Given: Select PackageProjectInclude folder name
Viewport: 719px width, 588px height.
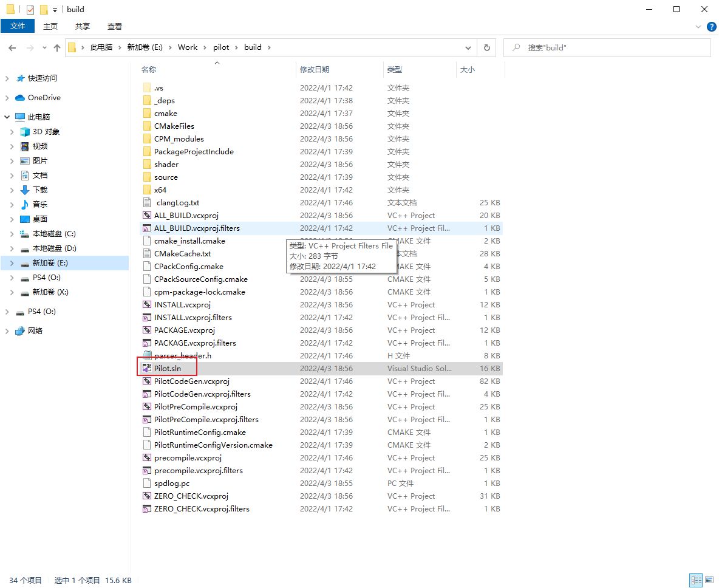Looking at the screenshot, I should click(x=194, y=151).
